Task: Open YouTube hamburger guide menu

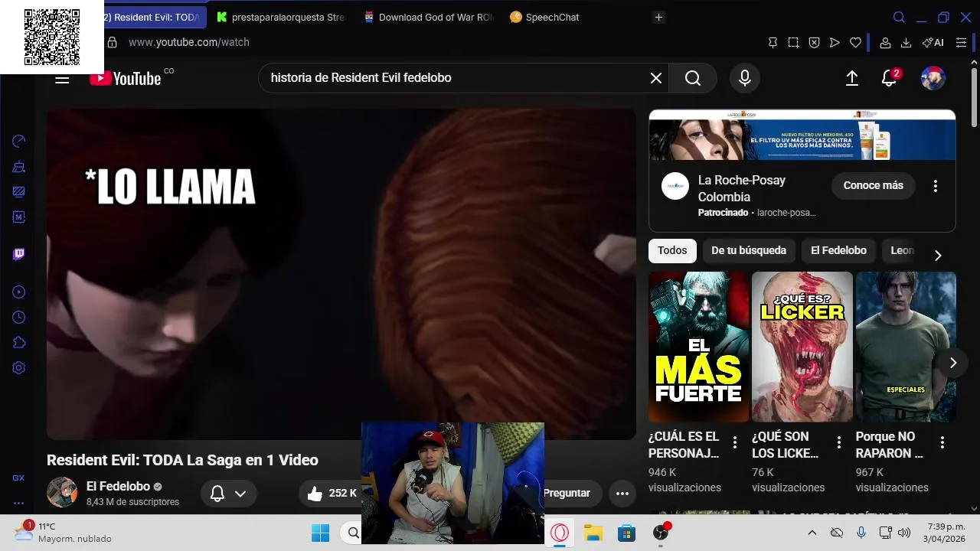Action: [x=62, y=78]
